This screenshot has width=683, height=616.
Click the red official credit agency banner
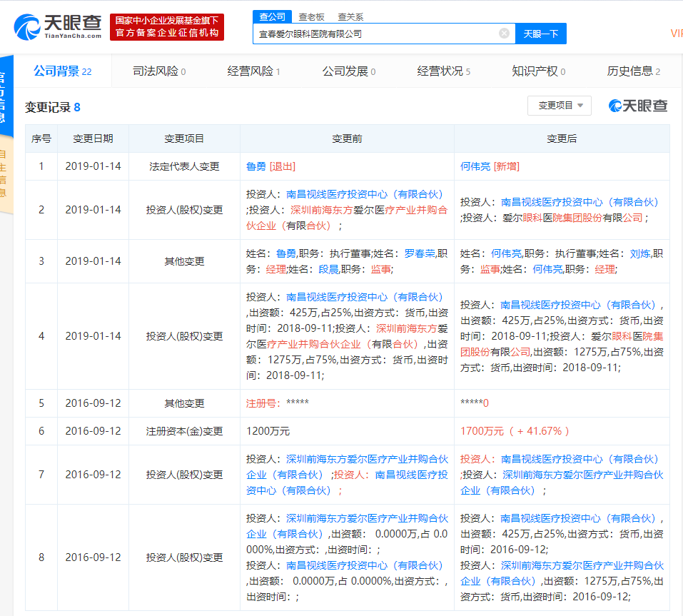(167, 27)
